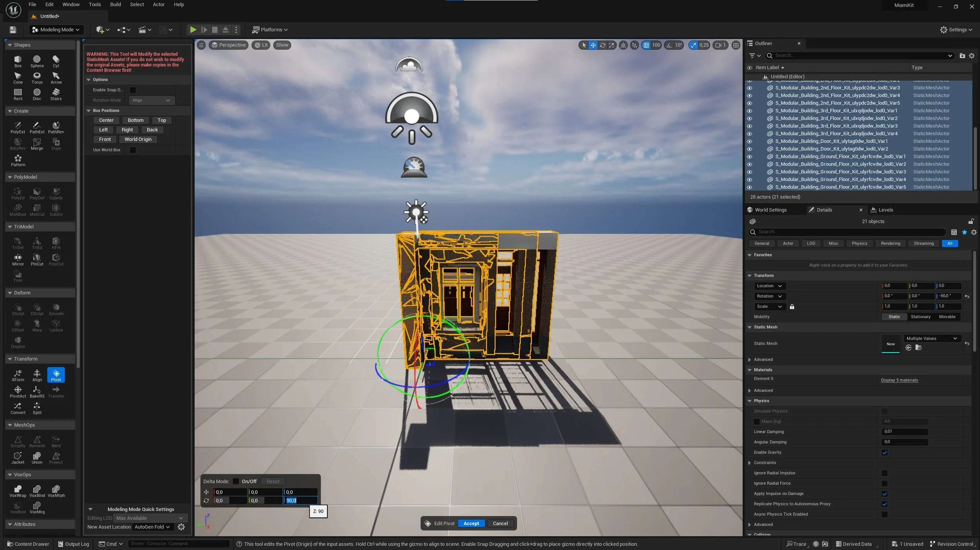
Task: Uncheck Enable Gravity option
Action: 884,452
